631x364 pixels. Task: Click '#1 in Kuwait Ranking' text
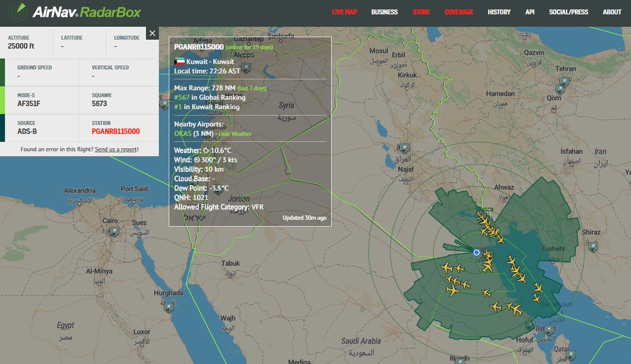(207, 107)
